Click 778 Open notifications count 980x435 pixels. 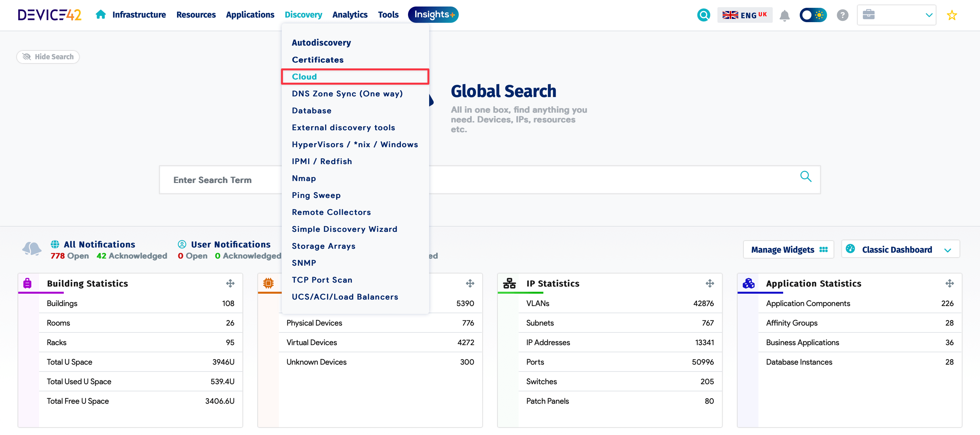click(x=70, y=256)
